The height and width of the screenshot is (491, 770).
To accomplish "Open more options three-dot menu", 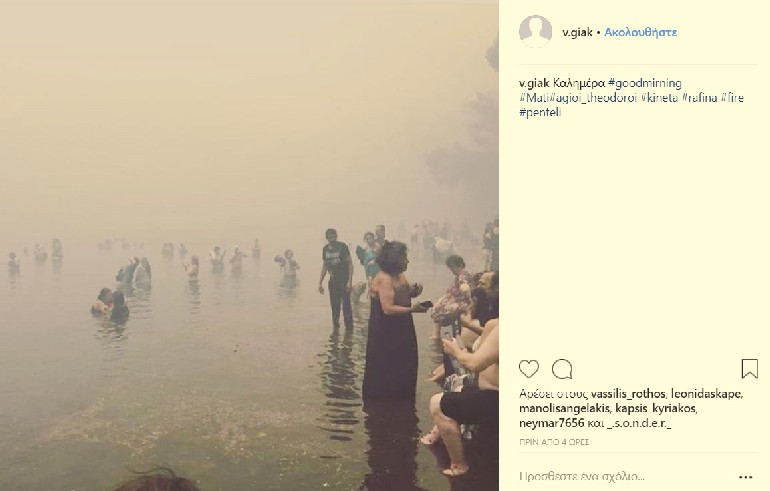I will [x=745, y=477].
